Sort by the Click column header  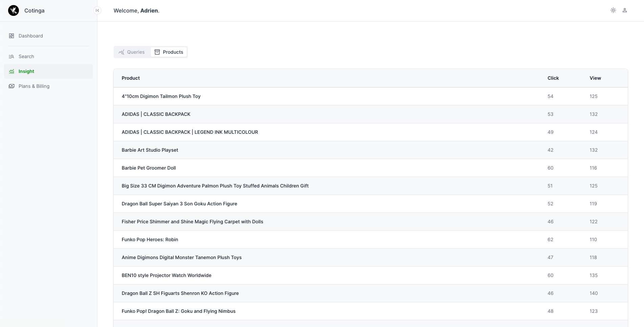tap(553, 78)
